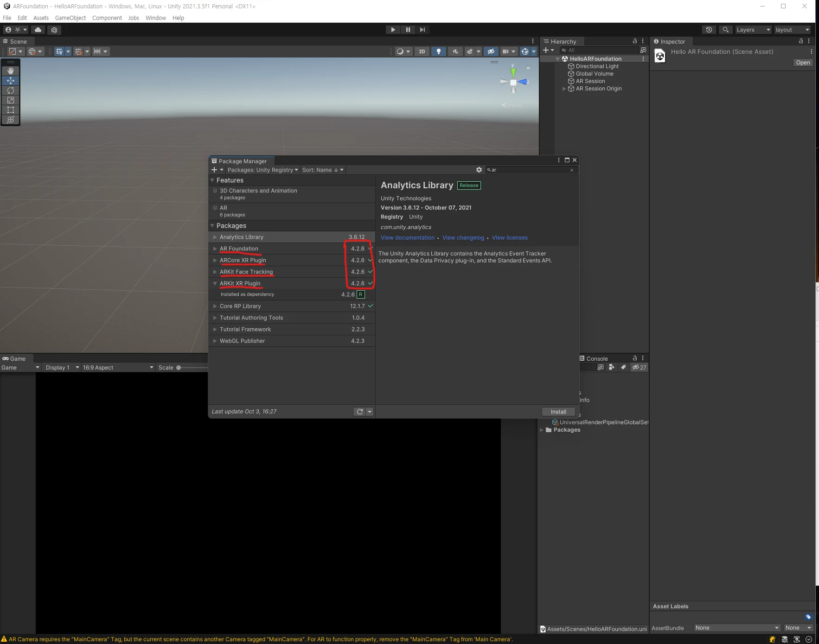Open Unity Cloud services button
This screenshot has width=819, height=644.
pyautogui.click(x=38, y=30)
